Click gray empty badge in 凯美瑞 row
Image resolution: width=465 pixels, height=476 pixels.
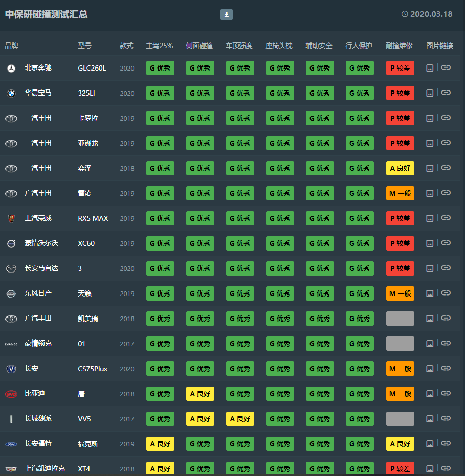(400, 319)
